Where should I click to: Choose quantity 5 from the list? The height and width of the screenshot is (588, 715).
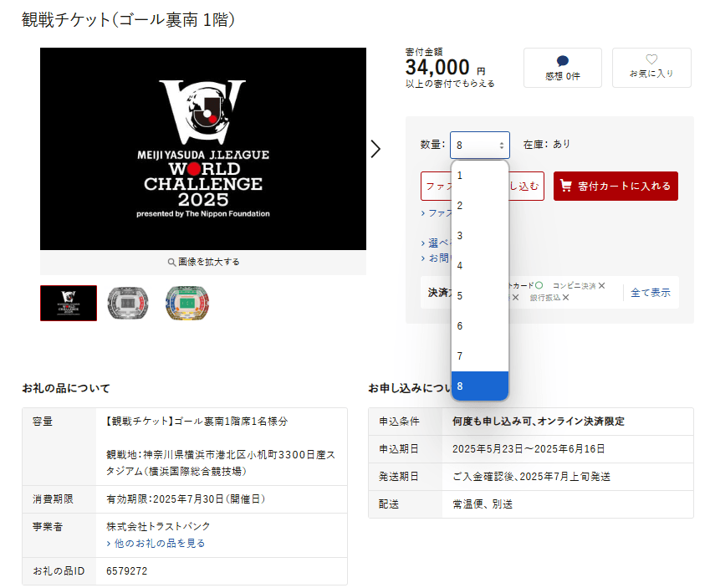(x=479, y=296)
